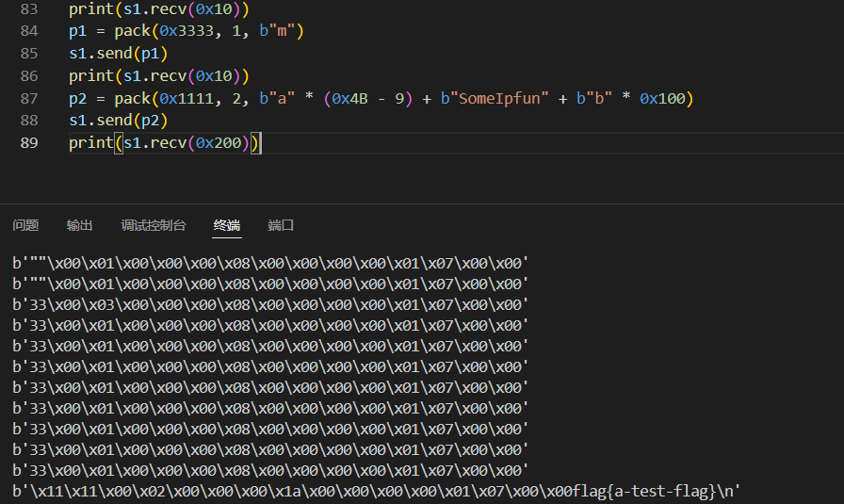Click the 0x100 value ending line 87
The height and width of the screenshot is (504, 844).
(666, 99)
